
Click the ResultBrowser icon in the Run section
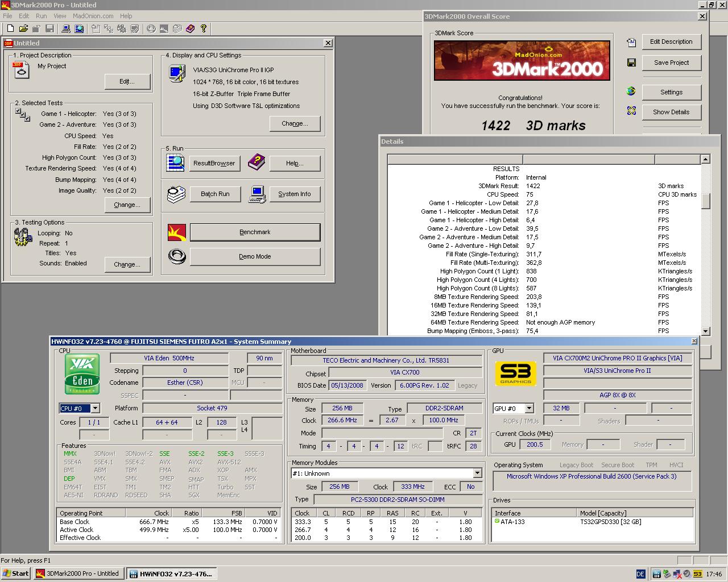pos(175,163)
